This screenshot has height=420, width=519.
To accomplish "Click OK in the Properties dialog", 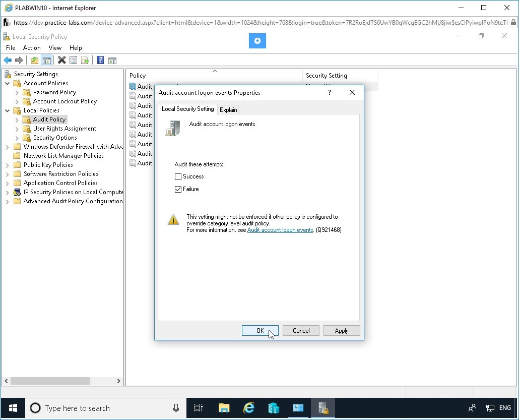I will tap(260, 331).
